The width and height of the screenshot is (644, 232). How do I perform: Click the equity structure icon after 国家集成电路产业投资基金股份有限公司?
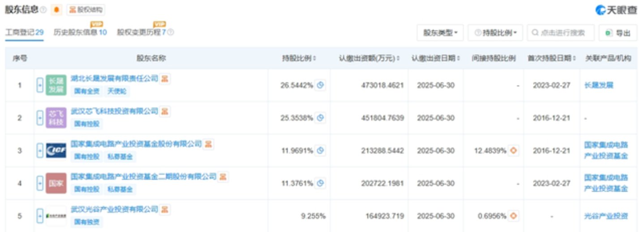tap(209, 144)
